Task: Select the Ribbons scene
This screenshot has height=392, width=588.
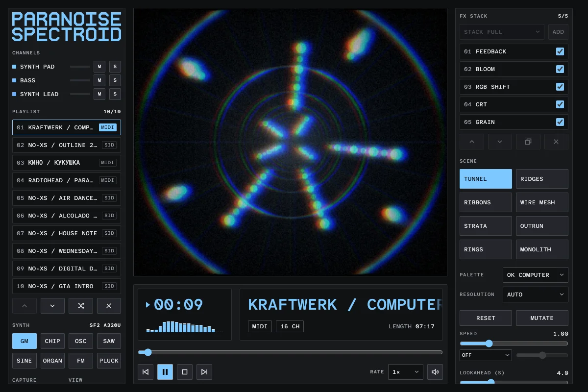Action: (x=486, y=202)
